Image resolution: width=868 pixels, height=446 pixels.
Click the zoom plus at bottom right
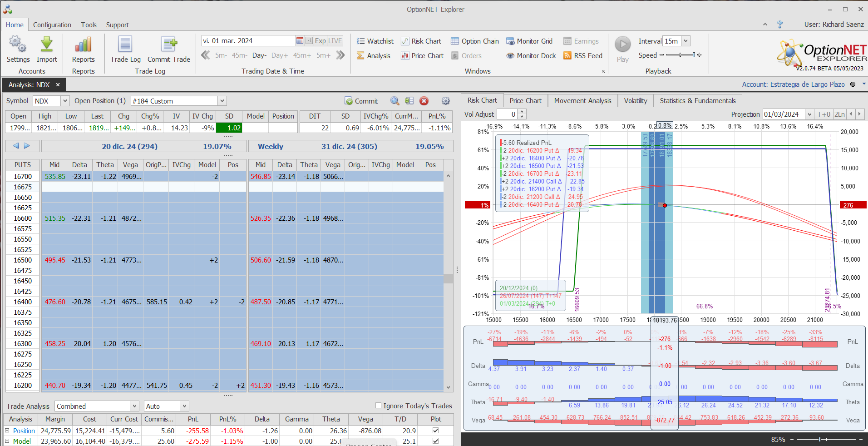tap(861, 439)
